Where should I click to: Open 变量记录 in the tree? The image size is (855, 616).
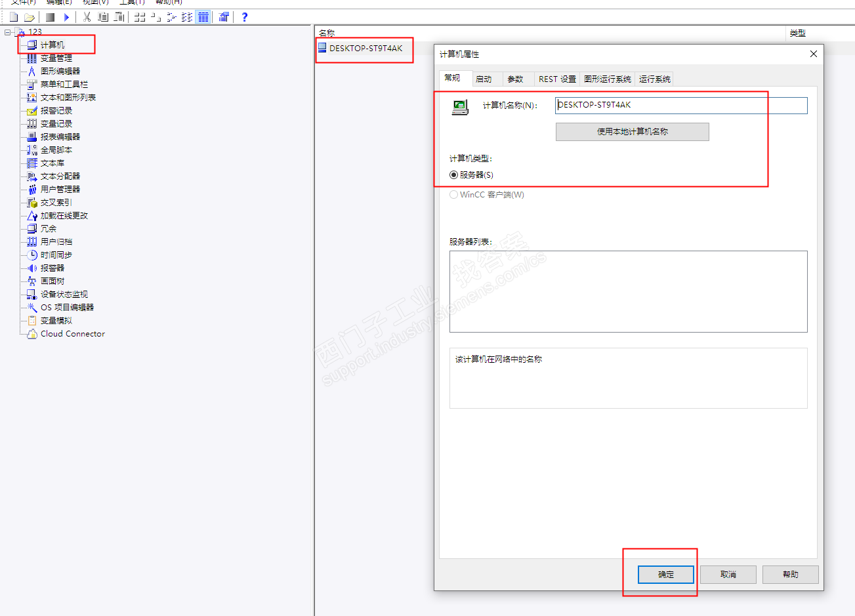[56, 123]
